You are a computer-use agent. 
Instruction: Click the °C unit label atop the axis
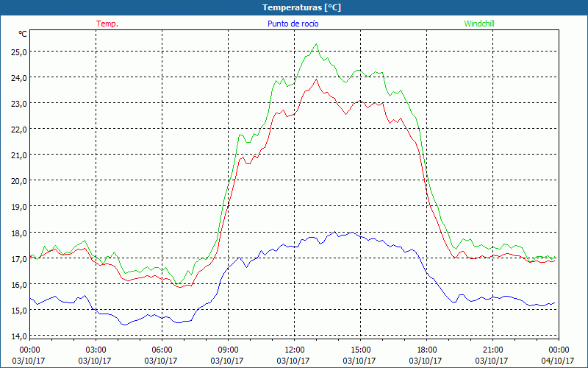(x=22, y=34)
